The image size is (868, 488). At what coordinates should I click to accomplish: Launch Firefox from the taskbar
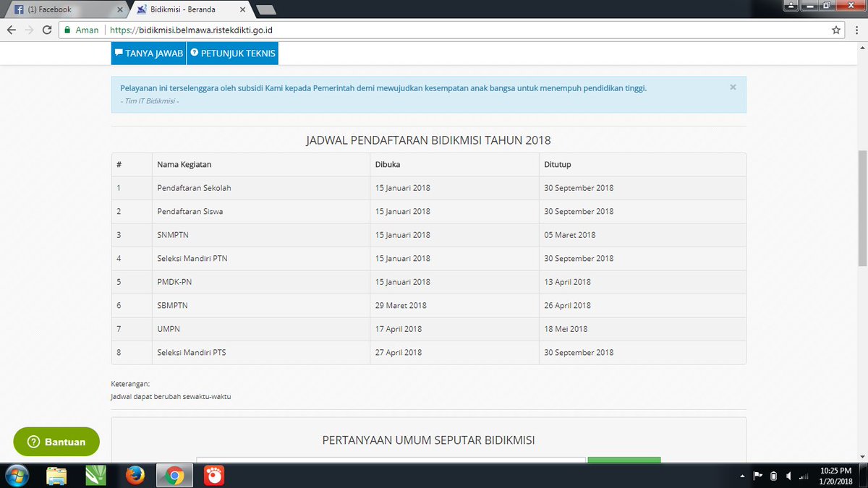pos(135,476)
